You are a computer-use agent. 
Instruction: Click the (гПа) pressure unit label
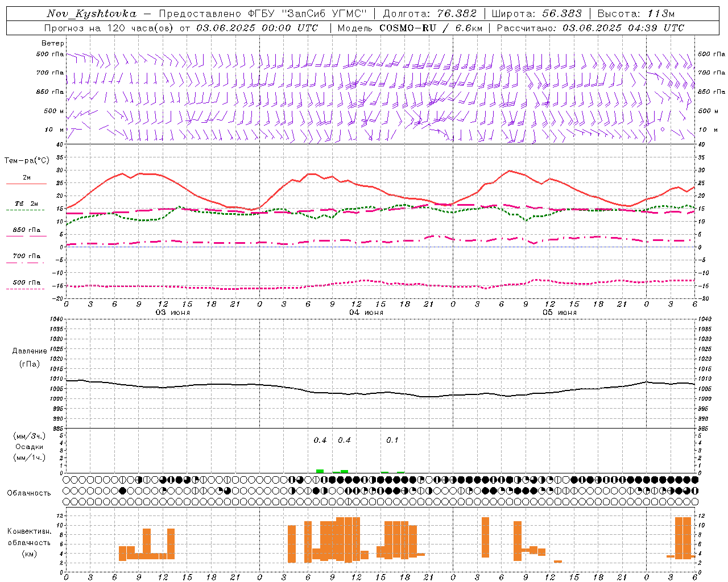(30, 364)
